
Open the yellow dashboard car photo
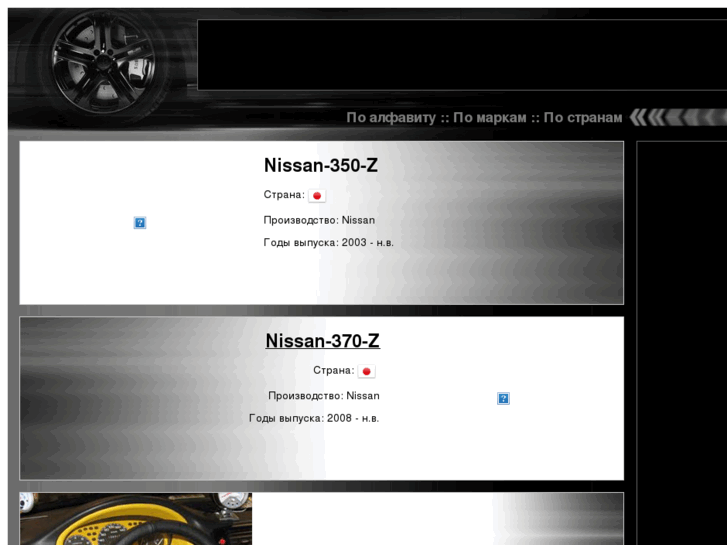click(136, 519)
